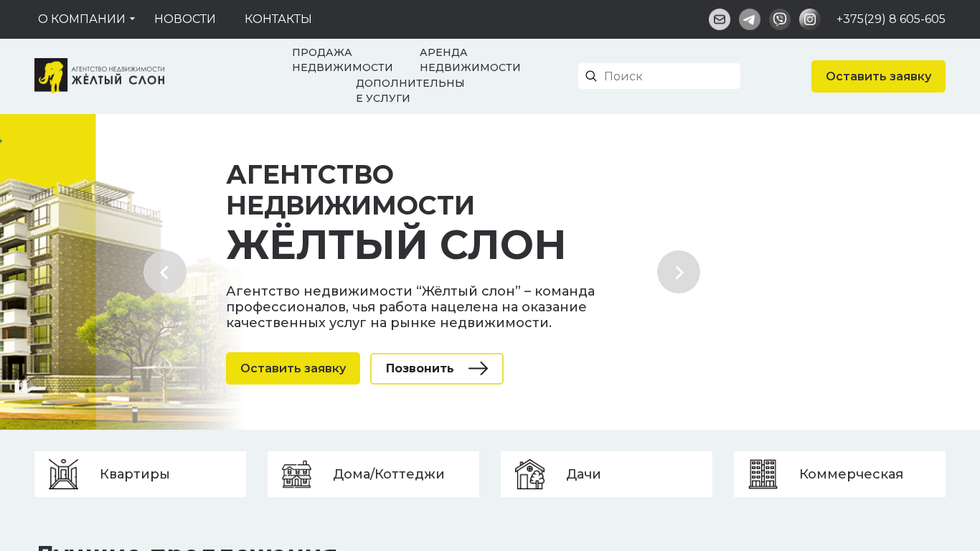
Task: Click the ЖЁЛТЫЙ СЛОН banner heading
Action: click(x=396, y=245)
